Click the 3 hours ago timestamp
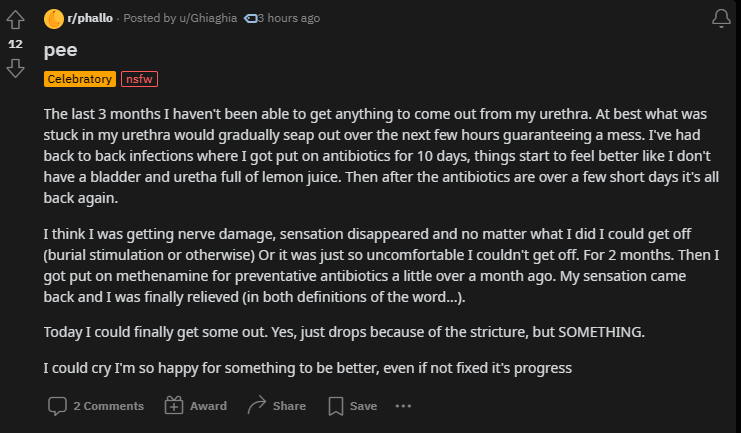The width and height of the screenshot is (741, 433). coord(289,18)
